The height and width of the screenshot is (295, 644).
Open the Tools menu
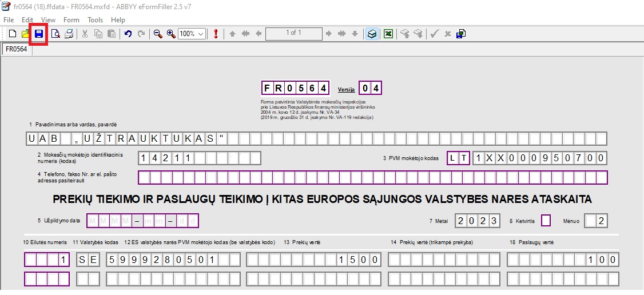tap(96, 19)
